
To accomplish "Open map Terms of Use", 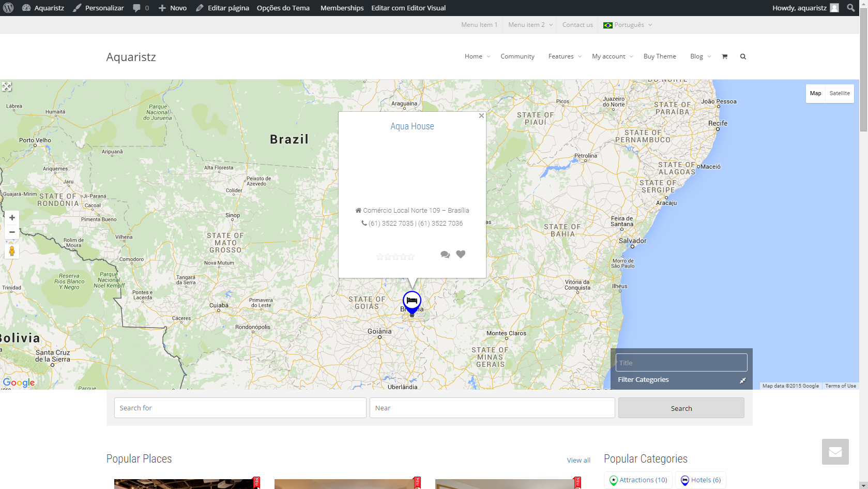I will coord(841,386).
